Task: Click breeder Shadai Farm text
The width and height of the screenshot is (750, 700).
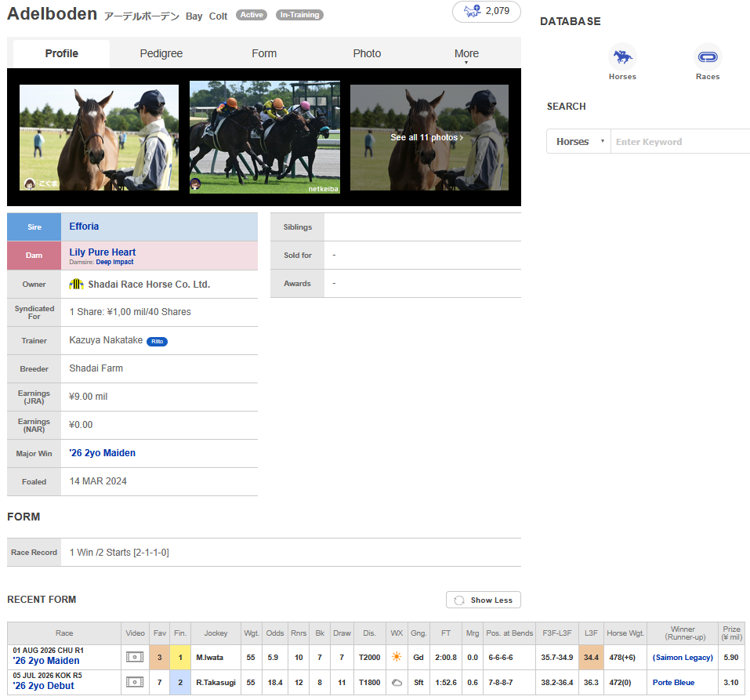Action: (96, 368)
